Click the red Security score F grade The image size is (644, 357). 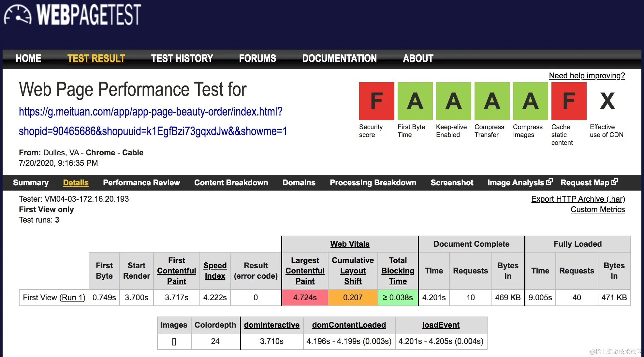(376, 101)
